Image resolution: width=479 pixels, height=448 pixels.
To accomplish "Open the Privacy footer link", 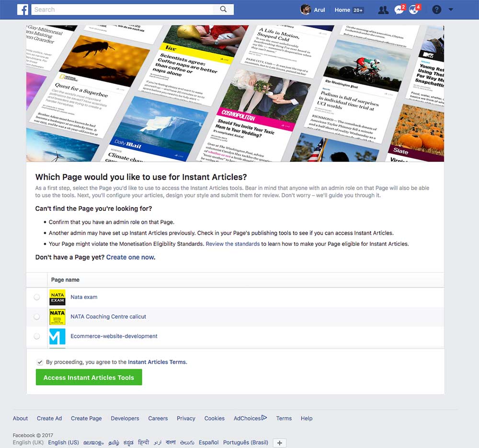I will 186,418.
